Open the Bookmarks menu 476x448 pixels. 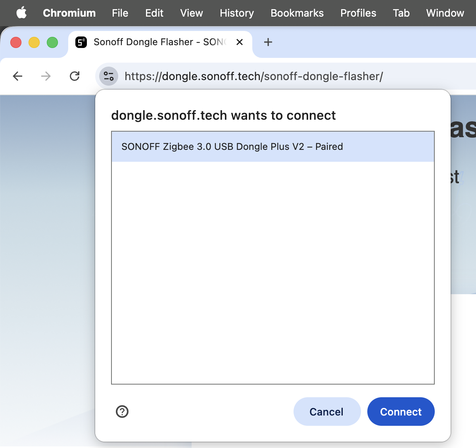point(297,13)
